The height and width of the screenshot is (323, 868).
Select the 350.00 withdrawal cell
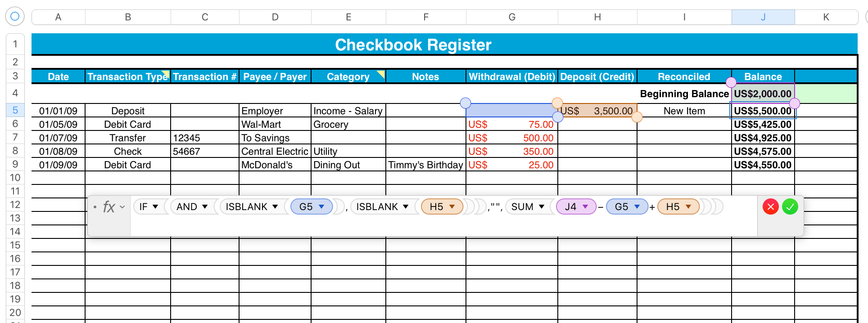[x=512, y=151]
